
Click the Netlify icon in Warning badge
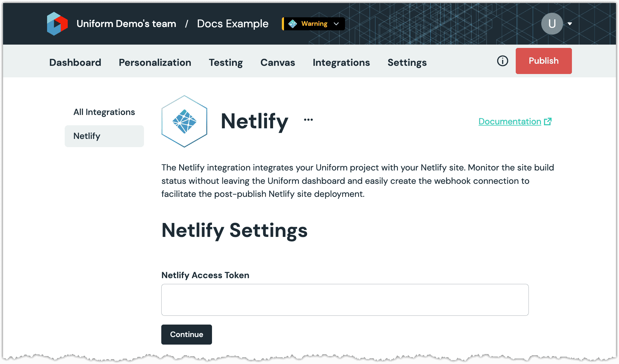[292, 24]
